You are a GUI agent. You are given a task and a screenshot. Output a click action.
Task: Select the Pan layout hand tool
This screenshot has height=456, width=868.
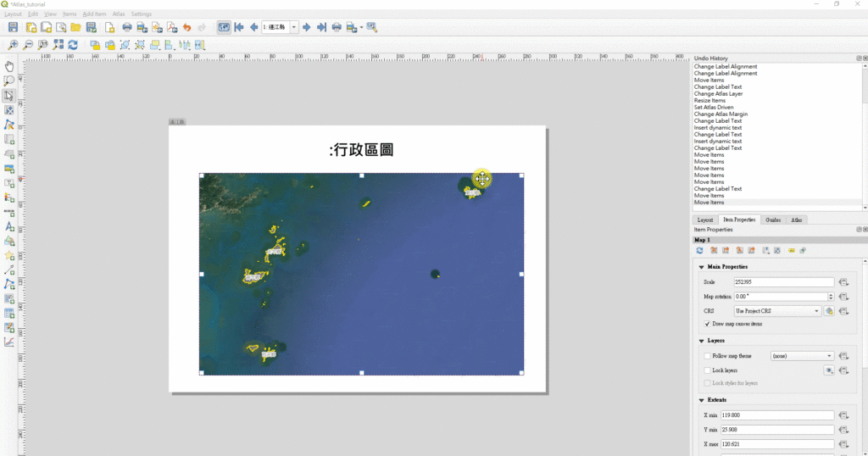click(9, 66)
